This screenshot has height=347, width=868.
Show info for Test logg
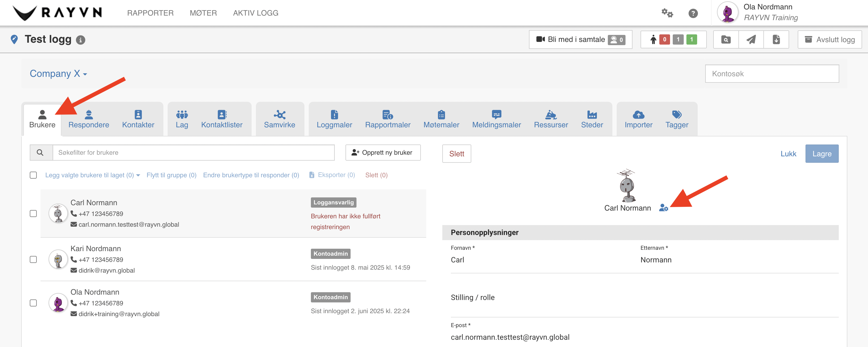click(x=80, y=40)
